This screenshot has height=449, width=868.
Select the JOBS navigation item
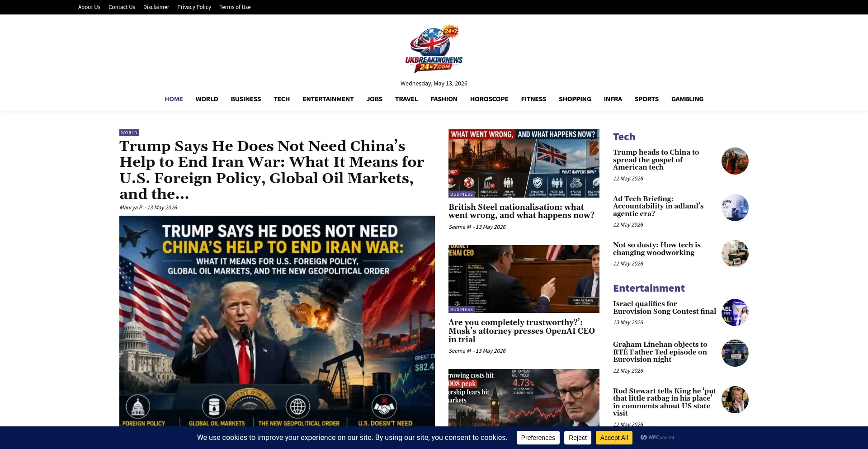[x=374, y=99]
